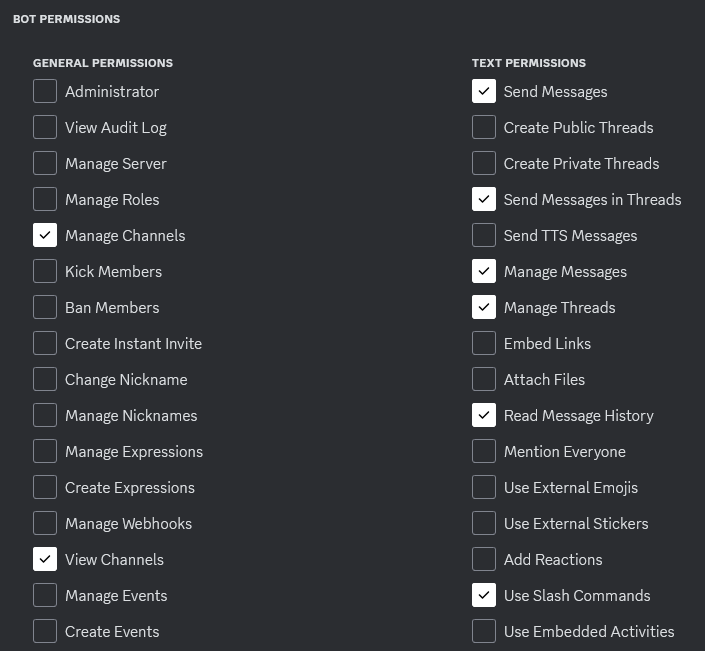Screen dimensions: 705x651
Task: Tick the Mention Everyone checkbox
Action: [484, 451]
